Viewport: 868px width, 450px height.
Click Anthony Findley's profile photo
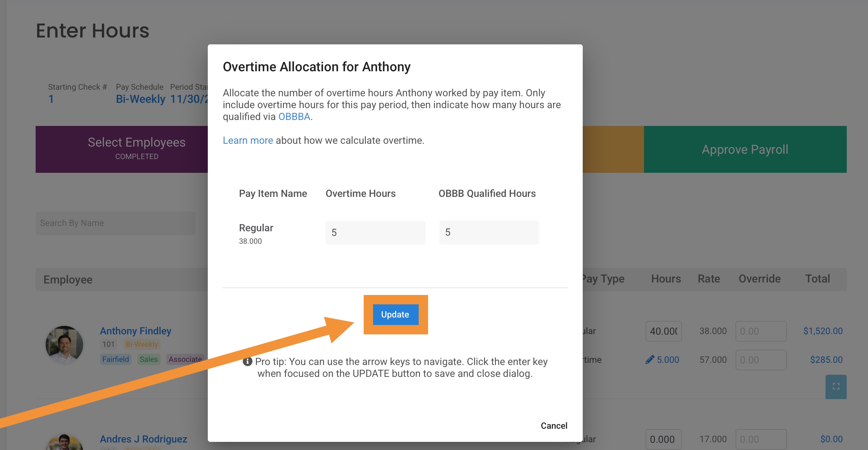pos(64,344)
